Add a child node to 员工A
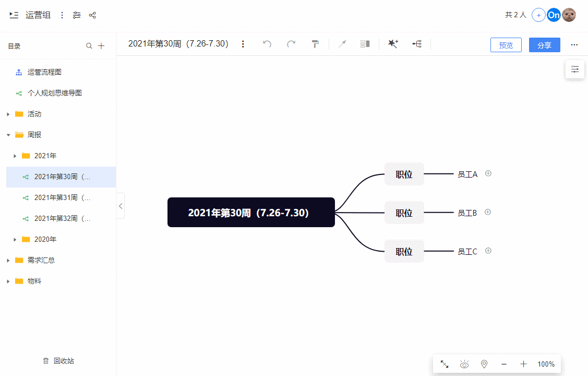The width and height of the screenshot is (588, 376). (x=488, y=173)
